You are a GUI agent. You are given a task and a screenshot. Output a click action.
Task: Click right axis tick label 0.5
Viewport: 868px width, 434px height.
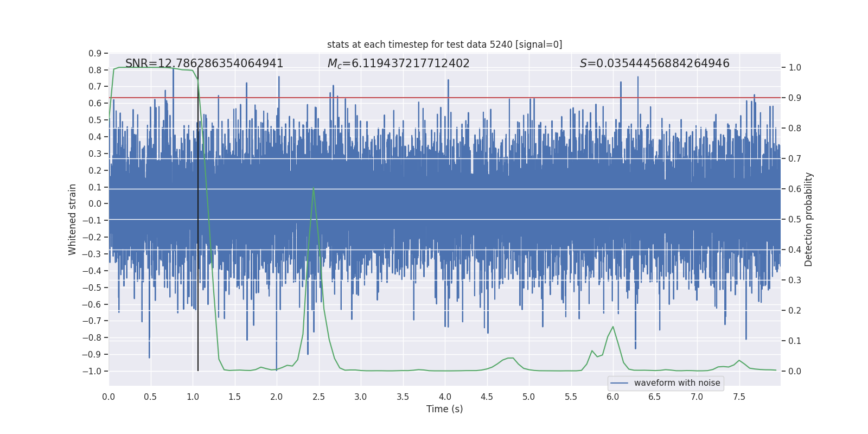click(795, 220)
